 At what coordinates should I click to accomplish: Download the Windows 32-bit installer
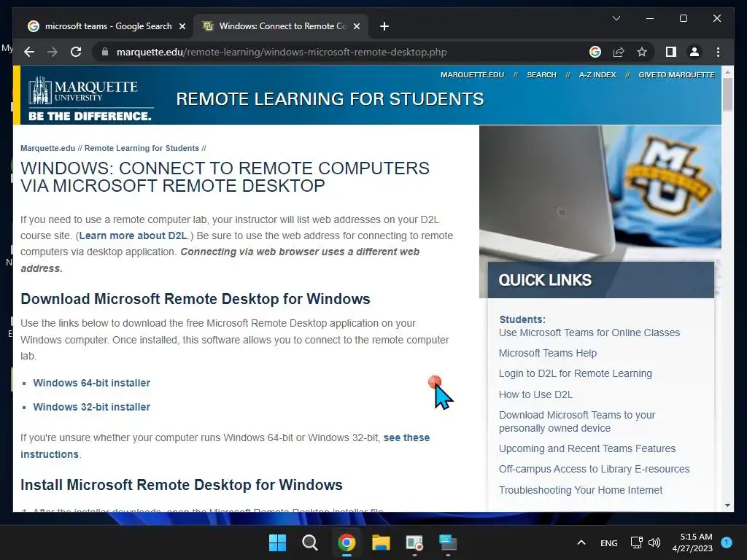91,407
